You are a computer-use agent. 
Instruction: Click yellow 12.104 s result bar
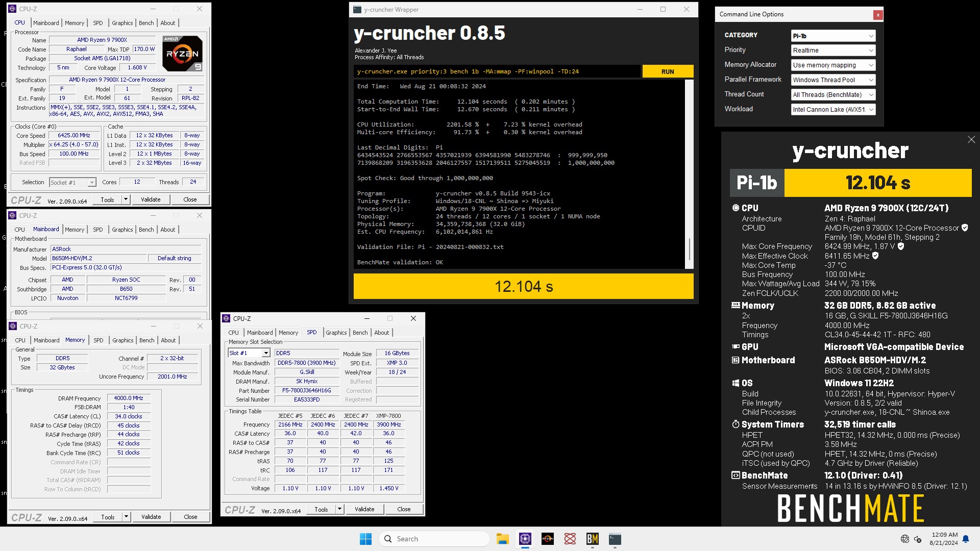click(523, 286)
